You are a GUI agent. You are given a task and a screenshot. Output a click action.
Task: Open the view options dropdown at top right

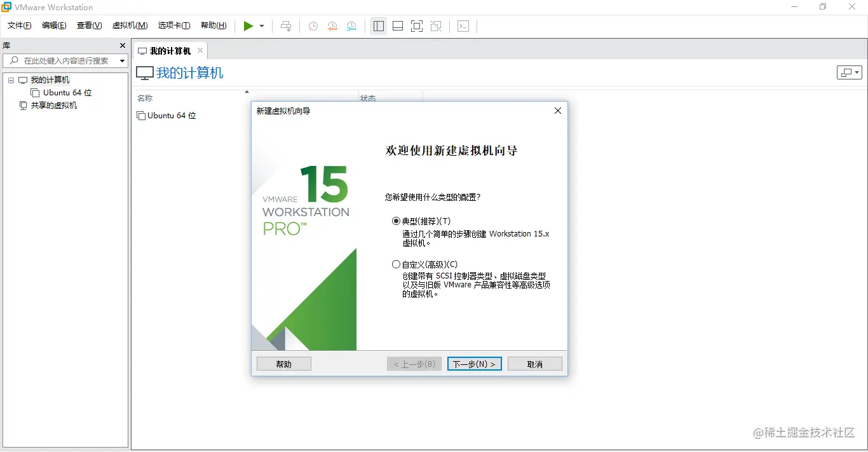(x=850, y=72)
